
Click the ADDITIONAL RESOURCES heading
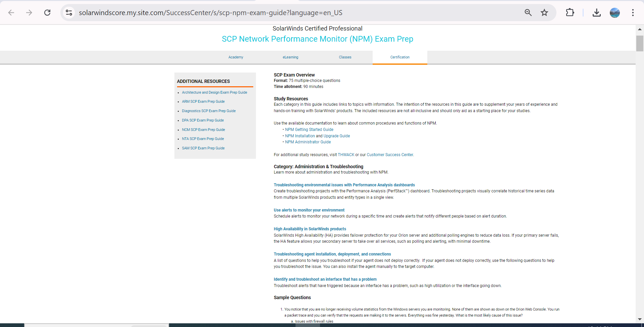point(203,81)
